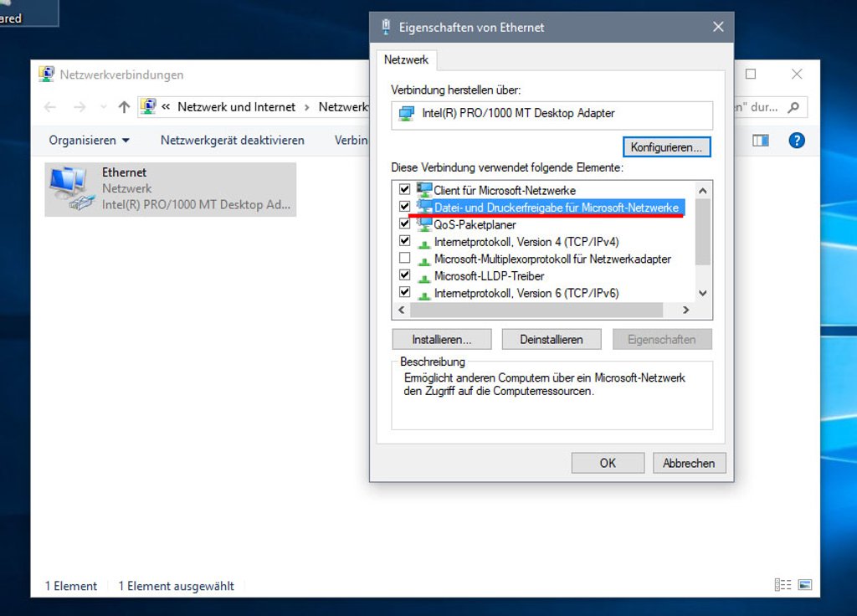Select Microsoft-Multiplexorprotokoll für Netzwerkadapter entry
This screenshot has width=857, height=616.
tap(552, 259)
